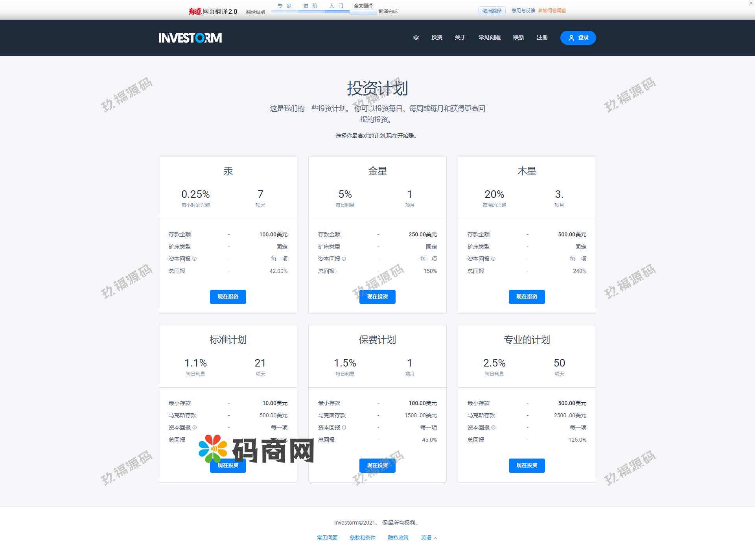This screenshot has width=755, height=560.
Task: Click the Youdao translation logo
Action: point(213,11)
